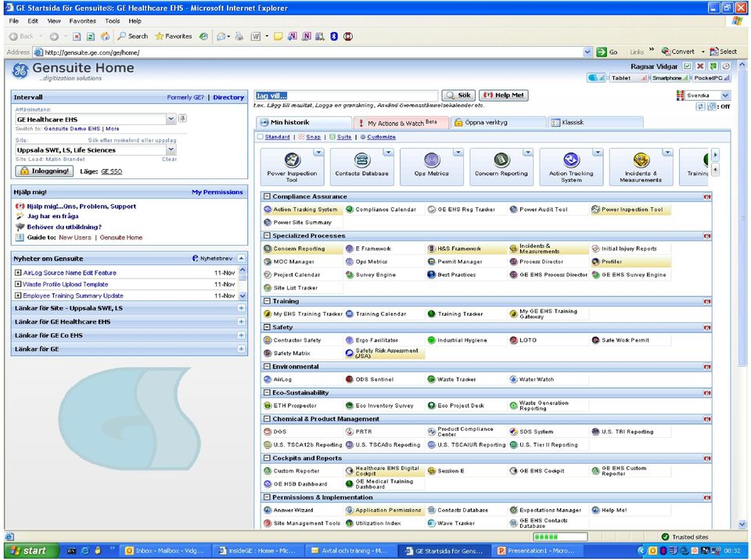Click the Permit Manager icon
Image resolution: width=751 pixels, height=560 pixels.
point(432,261)
